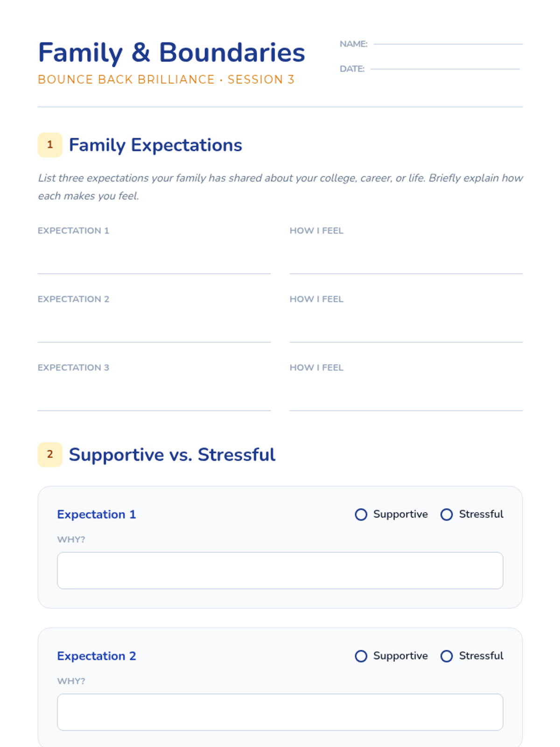Click the Expectation 3 writing line

click(x=154, y=401)
